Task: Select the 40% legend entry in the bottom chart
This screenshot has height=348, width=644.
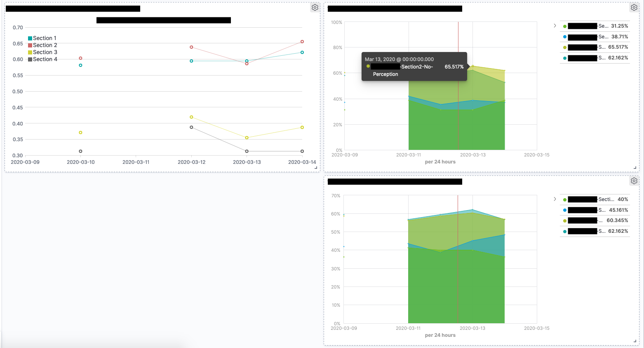Action: click(x=595, y=199)
